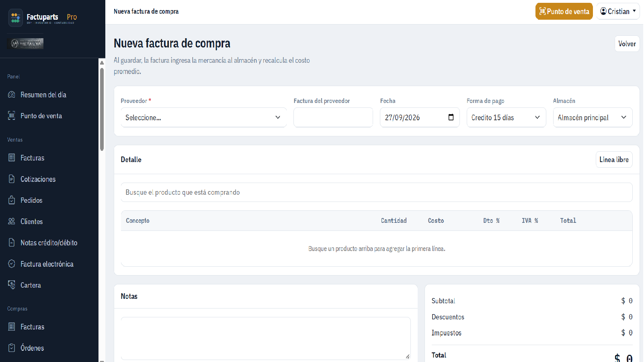644x362 pixels.
Task: Click the Factura electrónica badge icon
Action: click(x=12, y=264)
